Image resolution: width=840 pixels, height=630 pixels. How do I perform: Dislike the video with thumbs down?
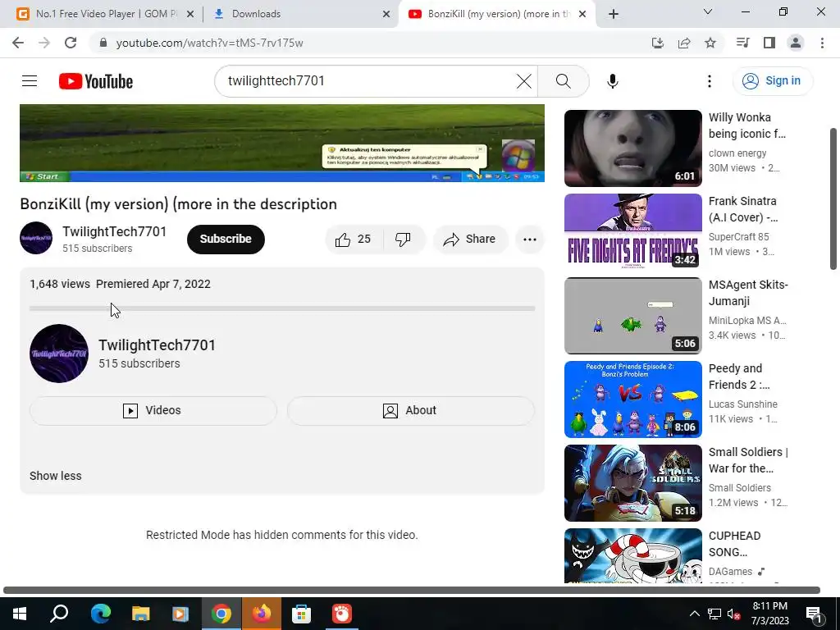[x=404, y=239]
